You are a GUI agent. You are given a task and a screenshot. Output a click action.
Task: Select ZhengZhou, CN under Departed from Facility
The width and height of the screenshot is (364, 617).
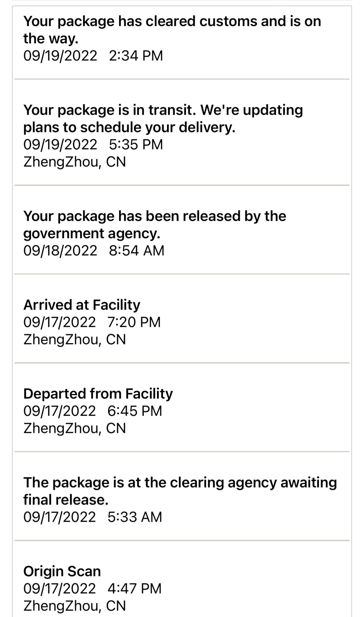(x=75, y=428)
